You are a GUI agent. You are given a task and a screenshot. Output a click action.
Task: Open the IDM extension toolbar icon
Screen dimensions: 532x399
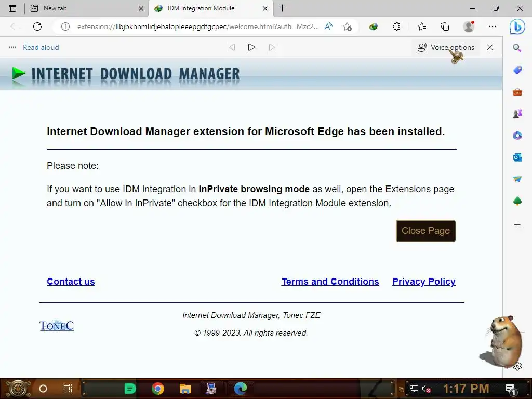click(374, 26)
